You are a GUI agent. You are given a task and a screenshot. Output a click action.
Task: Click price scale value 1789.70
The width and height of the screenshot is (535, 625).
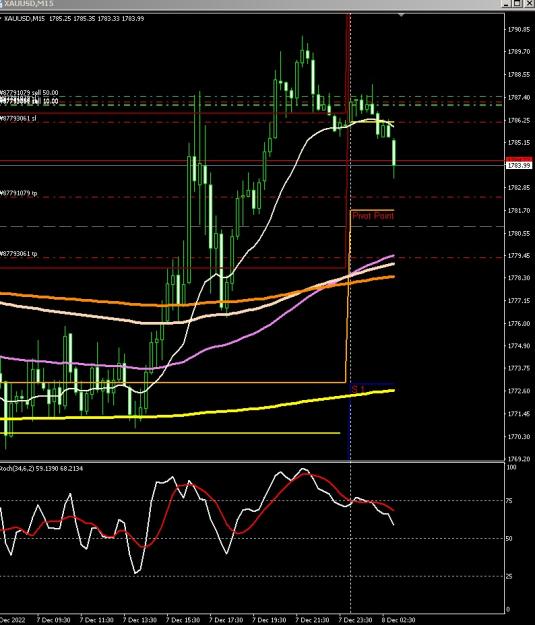click(519, 52)
